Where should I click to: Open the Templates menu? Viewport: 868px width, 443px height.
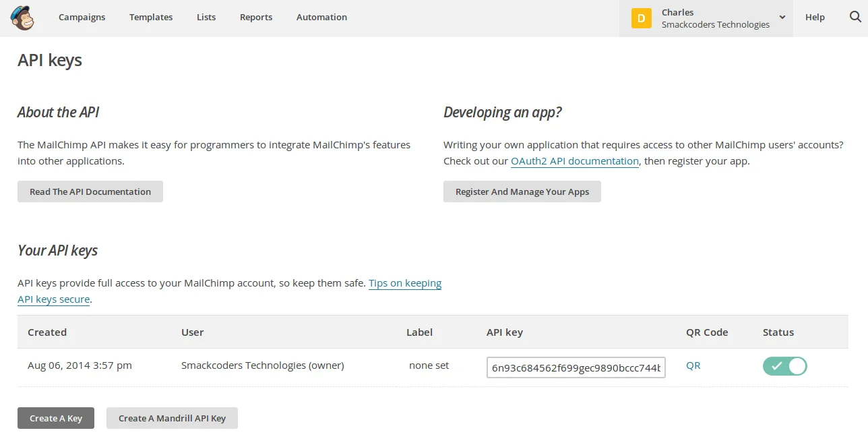151,18
